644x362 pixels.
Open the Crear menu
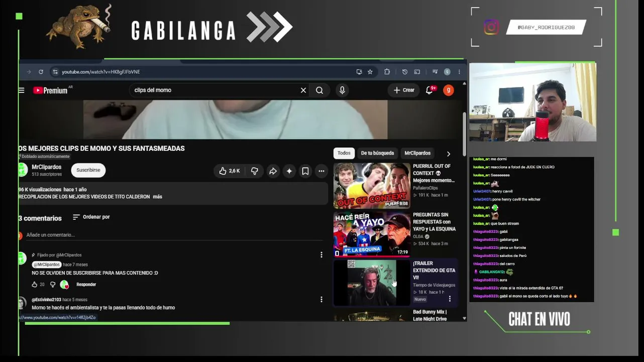(x=404, y=90)
